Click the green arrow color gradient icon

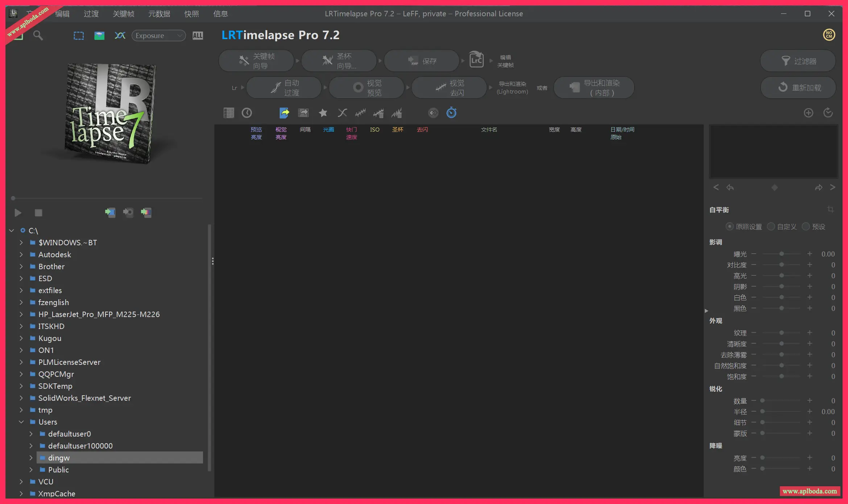(x=146, y=212)
